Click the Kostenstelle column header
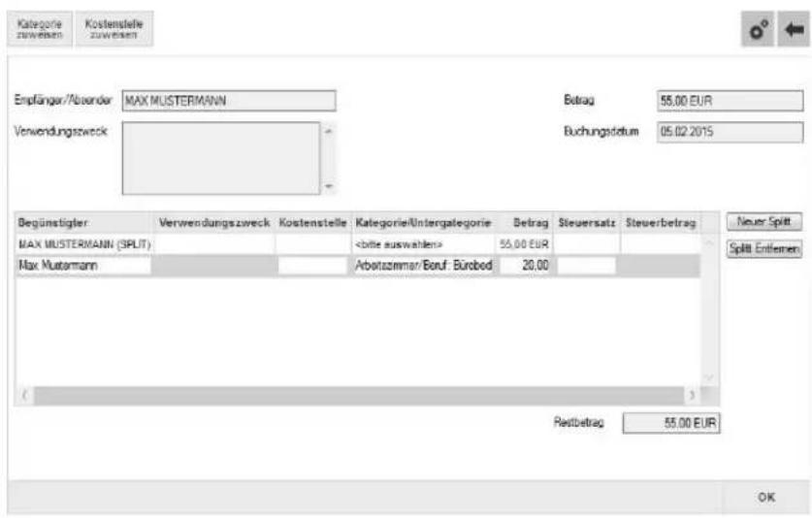 312,223
